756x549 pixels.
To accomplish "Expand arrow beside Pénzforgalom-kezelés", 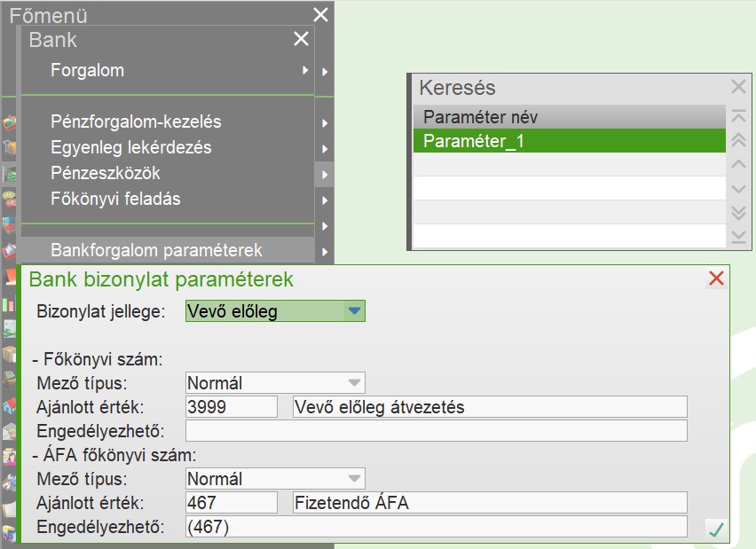I will (x=325, y=123).
